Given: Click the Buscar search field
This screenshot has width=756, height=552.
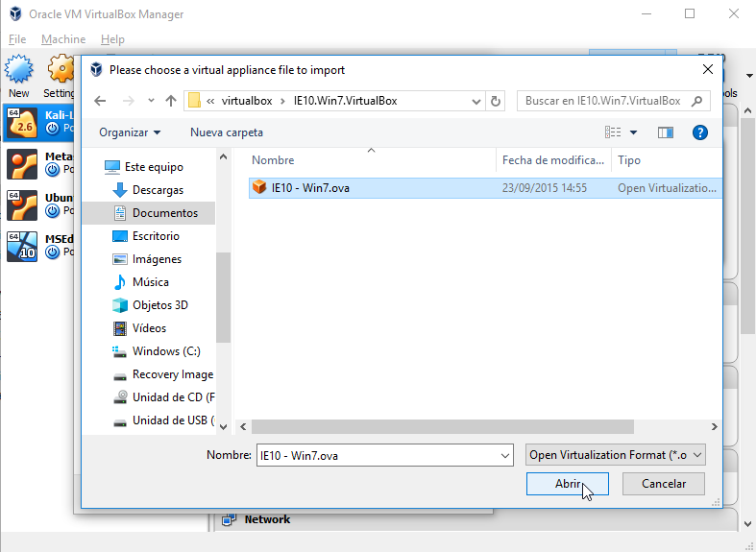Looking at the screenshot, I should pos(605,101).
